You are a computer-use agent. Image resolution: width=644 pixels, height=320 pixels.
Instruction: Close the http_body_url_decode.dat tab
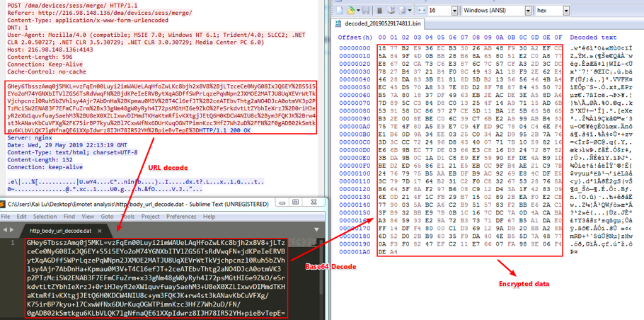coord(100,231)
